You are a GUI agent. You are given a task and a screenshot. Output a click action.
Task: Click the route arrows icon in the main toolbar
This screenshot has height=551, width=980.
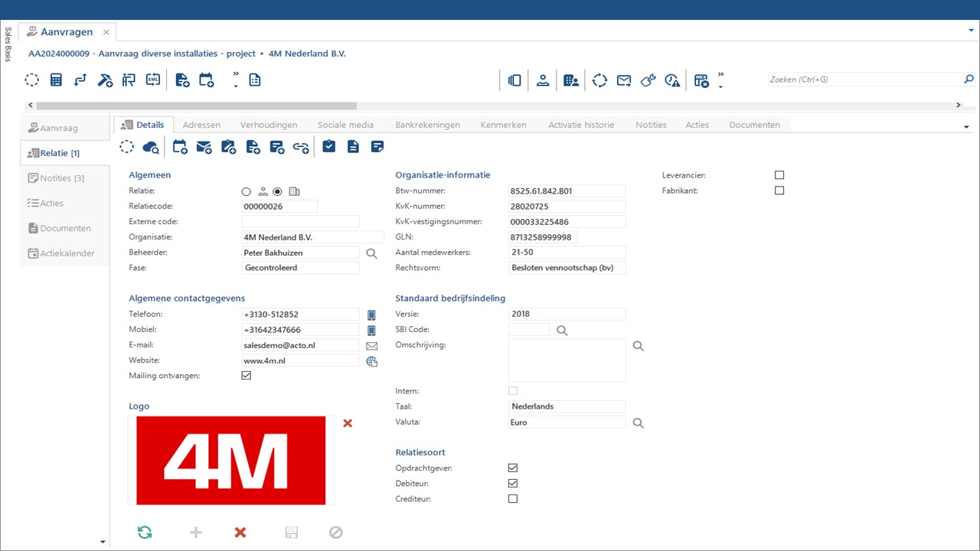[80, 80]
